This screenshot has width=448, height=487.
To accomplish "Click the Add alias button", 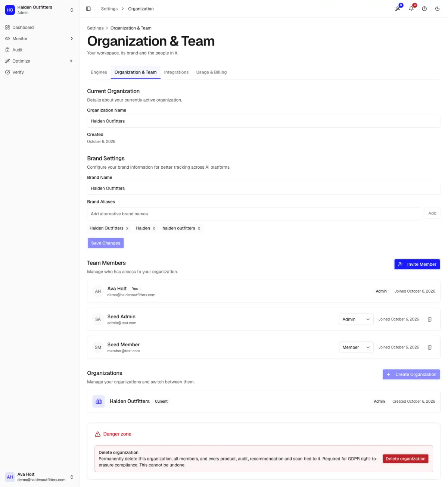I will (x=432, y=213).
